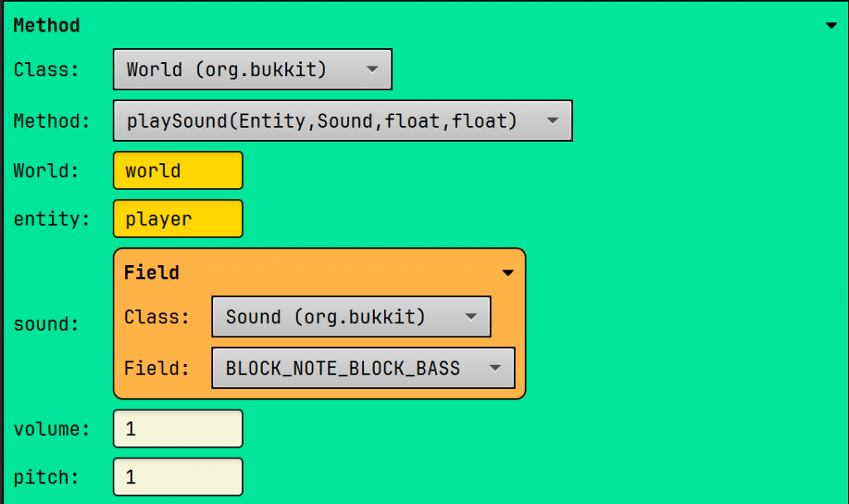Select the yellow world variable block

(x=177, y=171)
